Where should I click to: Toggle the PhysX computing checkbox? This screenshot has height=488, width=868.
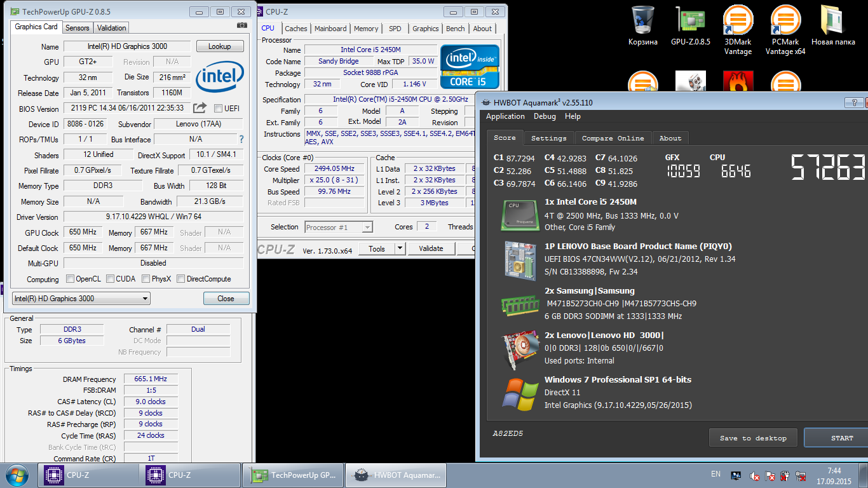(x=146, y=279)
